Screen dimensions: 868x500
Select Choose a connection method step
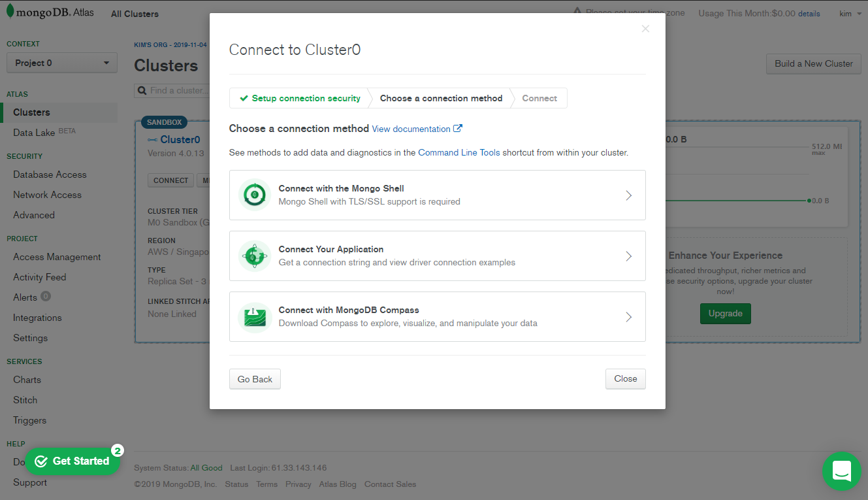[x=442, y=98]
